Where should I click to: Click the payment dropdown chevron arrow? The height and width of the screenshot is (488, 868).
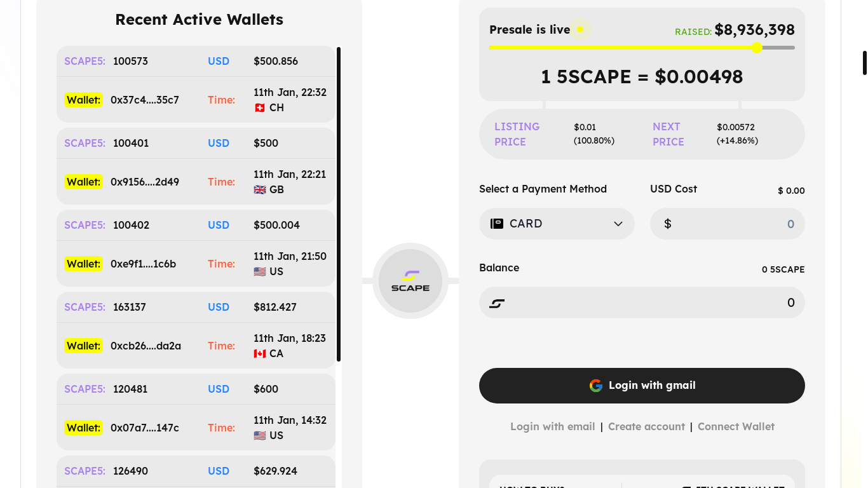click(618, 224)
